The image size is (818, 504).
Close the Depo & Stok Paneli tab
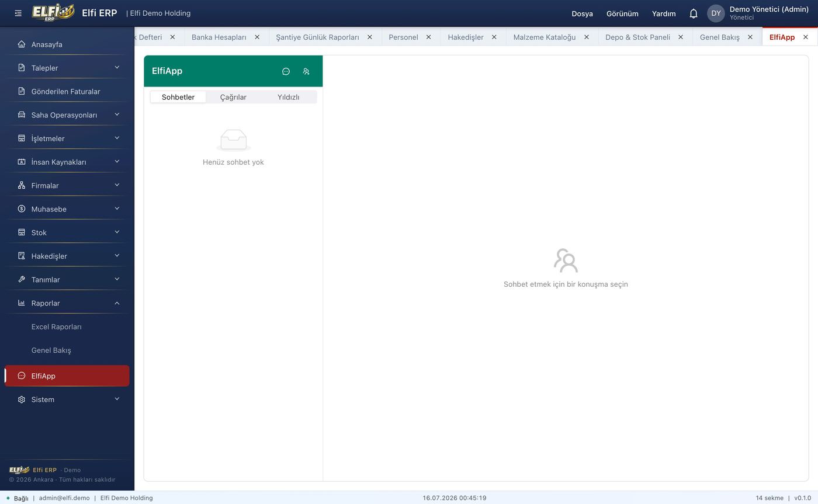click(681, 37)
